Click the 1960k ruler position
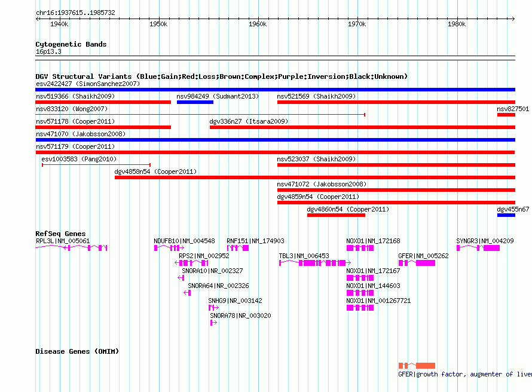The height and width of the screenshot is (392, 532). pos(258,24)
